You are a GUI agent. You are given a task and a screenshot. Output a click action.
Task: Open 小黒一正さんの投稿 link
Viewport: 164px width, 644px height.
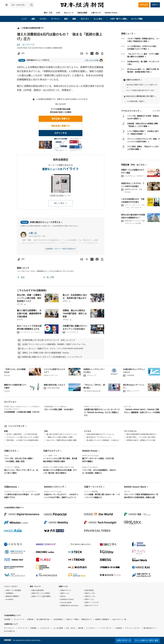pos(91,60)
